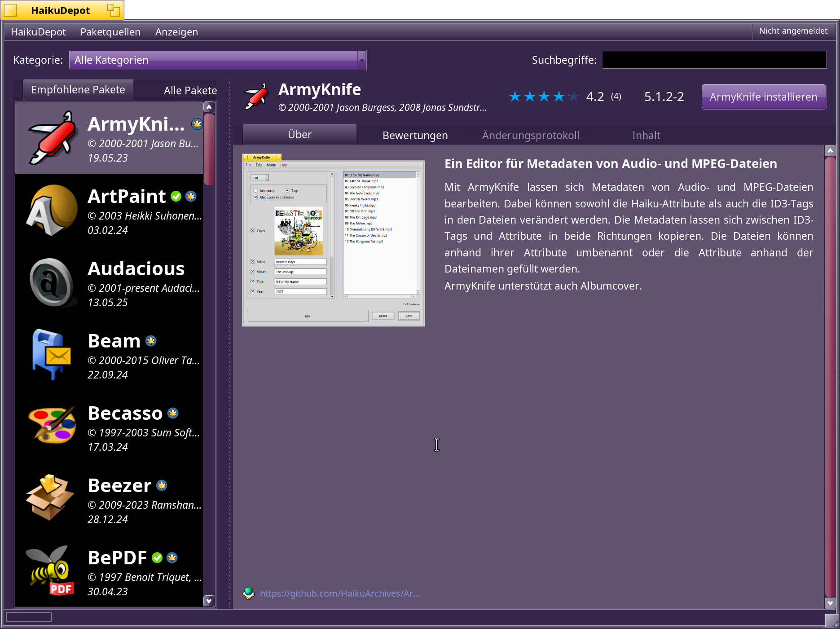Click the ArmyKnife icon in details header

point(256,97)
